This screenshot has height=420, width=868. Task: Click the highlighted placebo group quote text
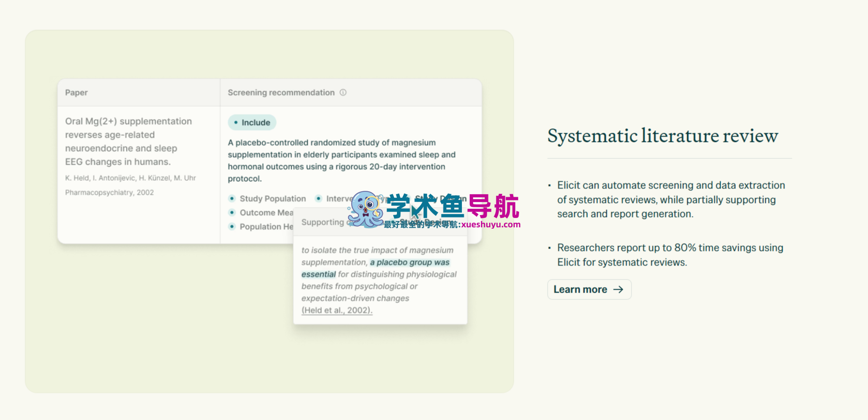point(410,263)
